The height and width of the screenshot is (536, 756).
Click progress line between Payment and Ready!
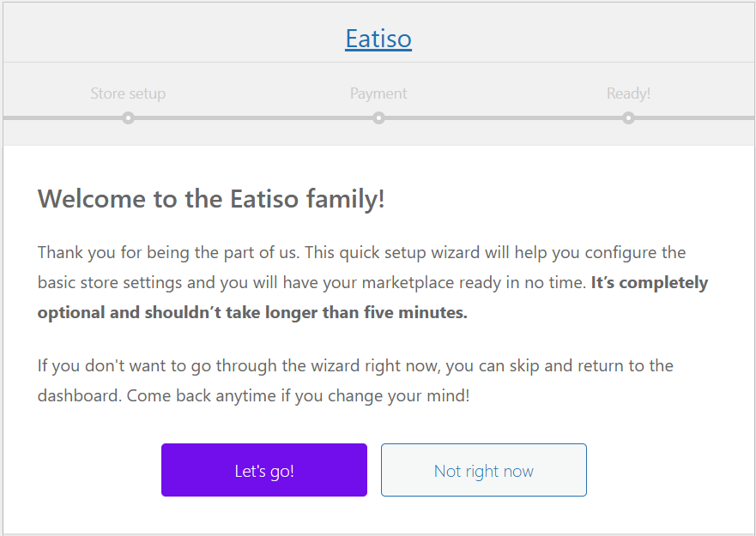coord(504,117)
